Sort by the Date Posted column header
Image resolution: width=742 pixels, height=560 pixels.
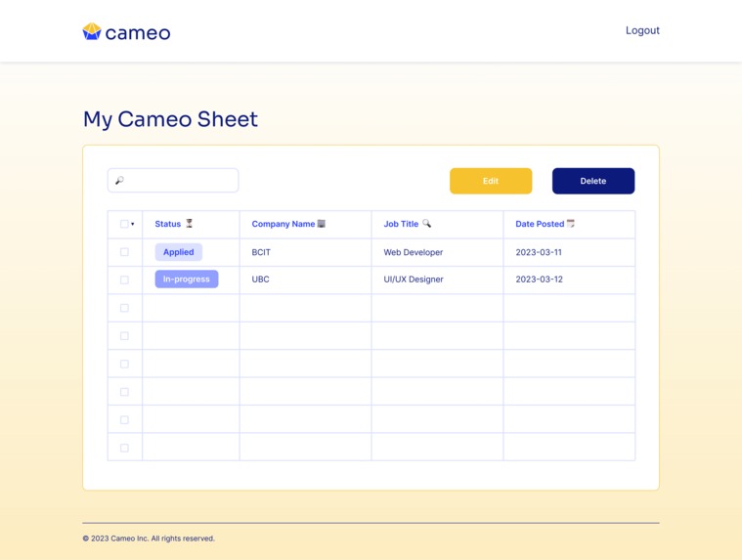pyautogui.click(x=540, y=224)
